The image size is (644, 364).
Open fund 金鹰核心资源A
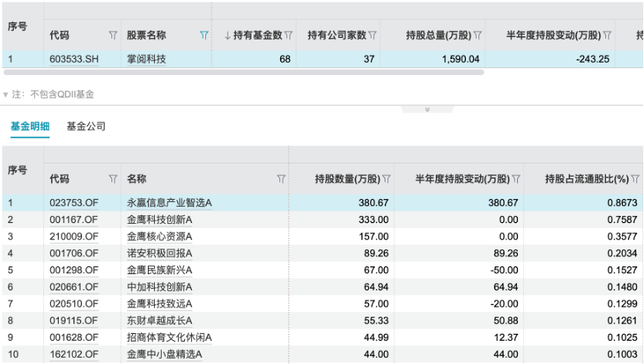click(x=159, y=236)
